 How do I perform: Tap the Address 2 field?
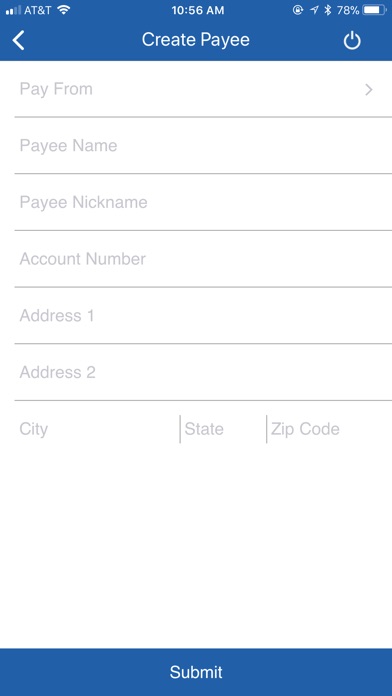(x=203, y=372)
